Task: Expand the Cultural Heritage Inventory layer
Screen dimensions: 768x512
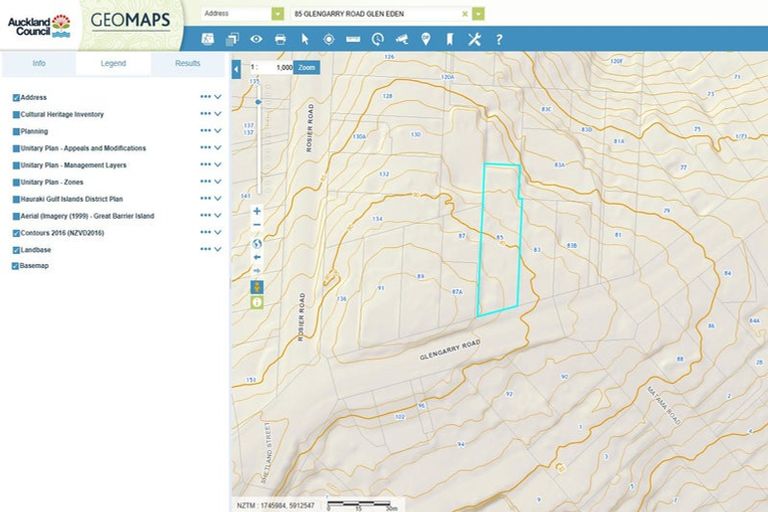Action: click(217, 115)
